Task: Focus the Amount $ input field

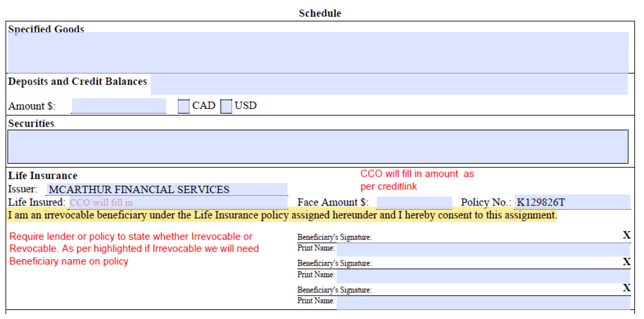Action: (119, 105)
